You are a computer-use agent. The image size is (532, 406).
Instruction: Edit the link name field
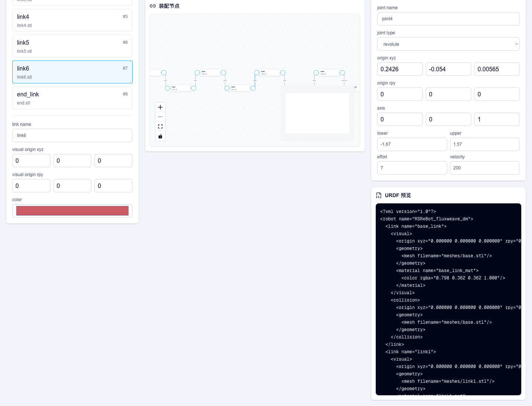click(x=72, y=135)
